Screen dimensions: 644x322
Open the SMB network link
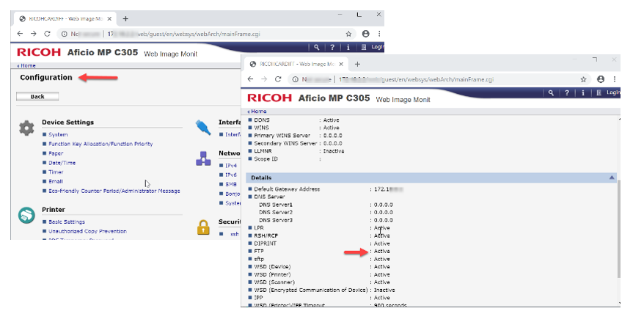(230, 184)
